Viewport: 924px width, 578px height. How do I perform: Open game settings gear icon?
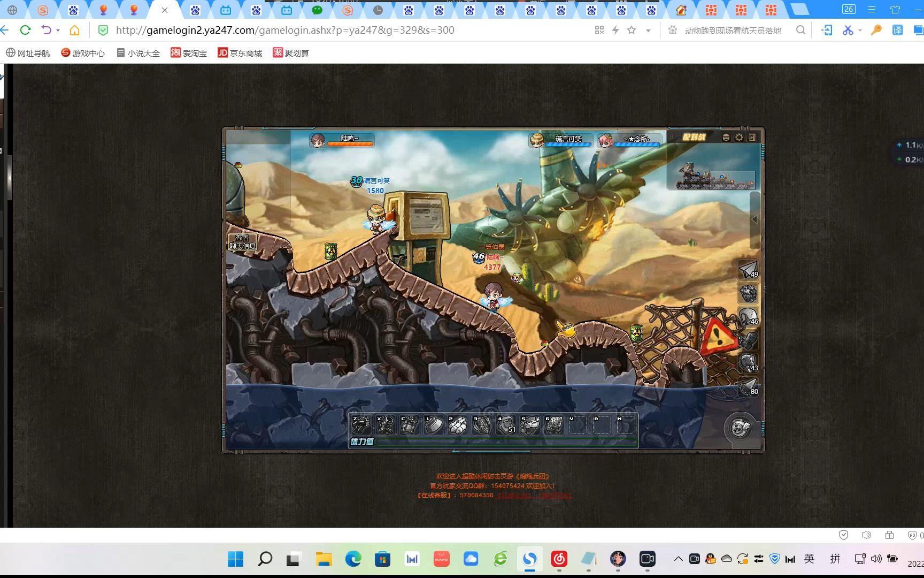pyautogui.click(x=739, y=138)
